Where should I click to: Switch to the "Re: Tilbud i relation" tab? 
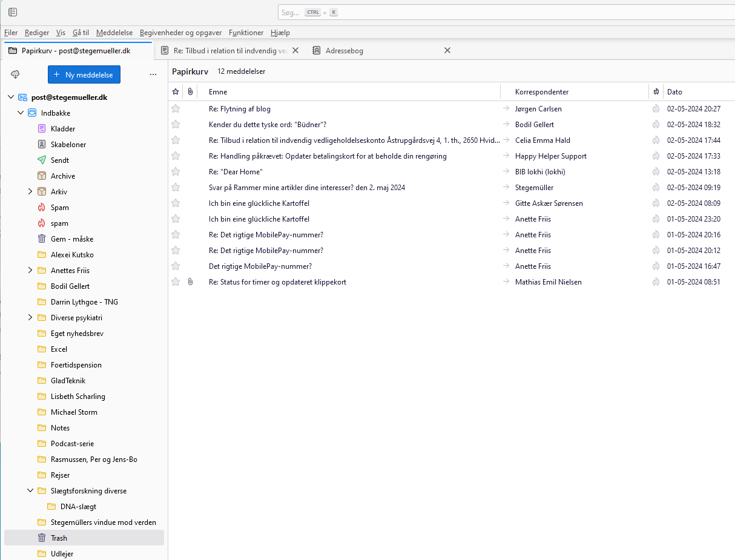pyautogui.click(x=230, y=51)
